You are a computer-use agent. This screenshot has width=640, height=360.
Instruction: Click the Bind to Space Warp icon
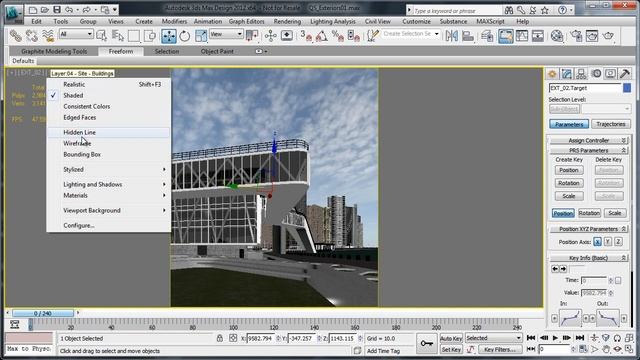[48, 36]
